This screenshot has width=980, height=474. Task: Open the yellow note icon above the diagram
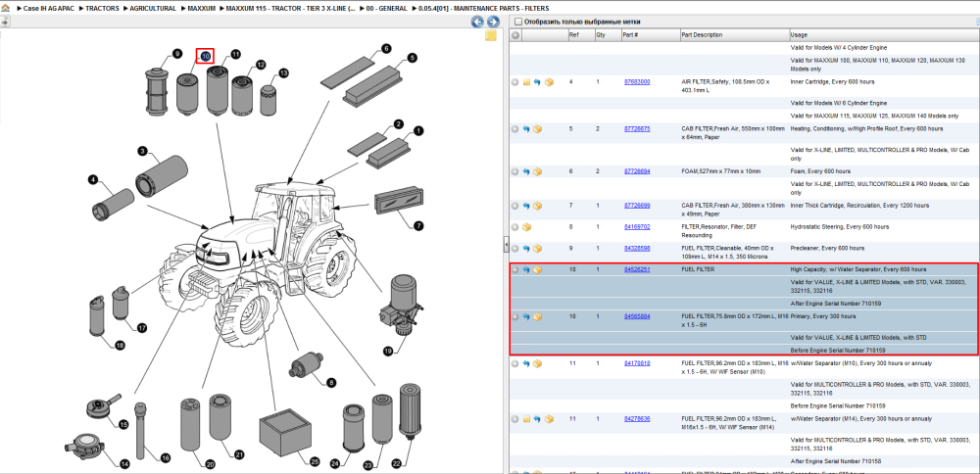(x=491, y=35)
